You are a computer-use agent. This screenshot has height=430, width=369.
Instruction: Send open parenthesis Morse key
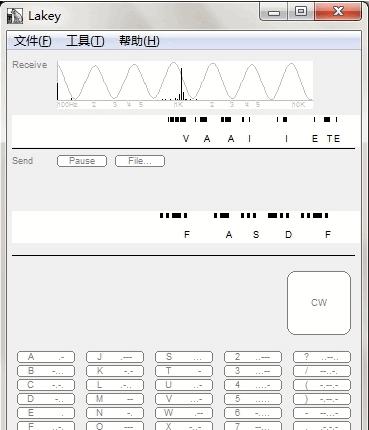click(x=322, y=385)
